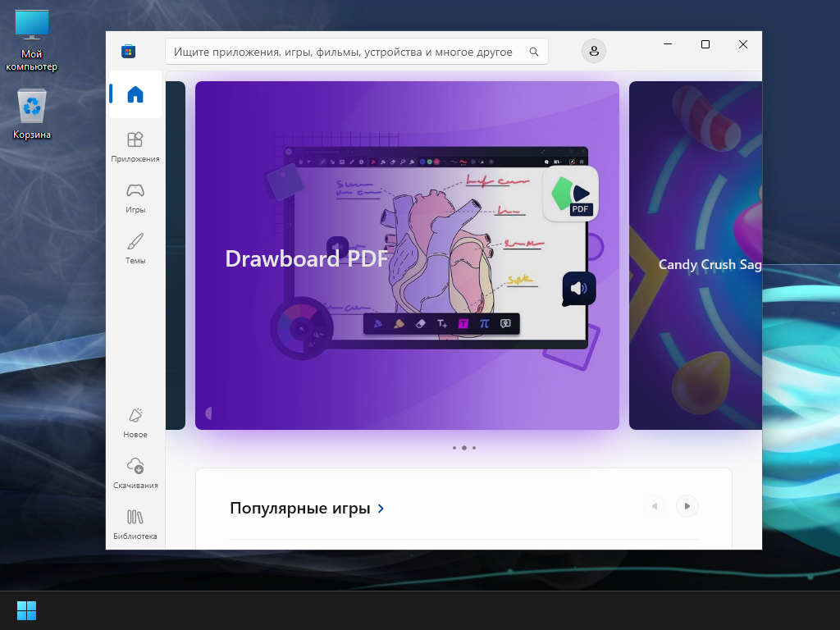Screen dimensions: 840x630
Task: Open the Игры section
Action: (x=135, y=199)
